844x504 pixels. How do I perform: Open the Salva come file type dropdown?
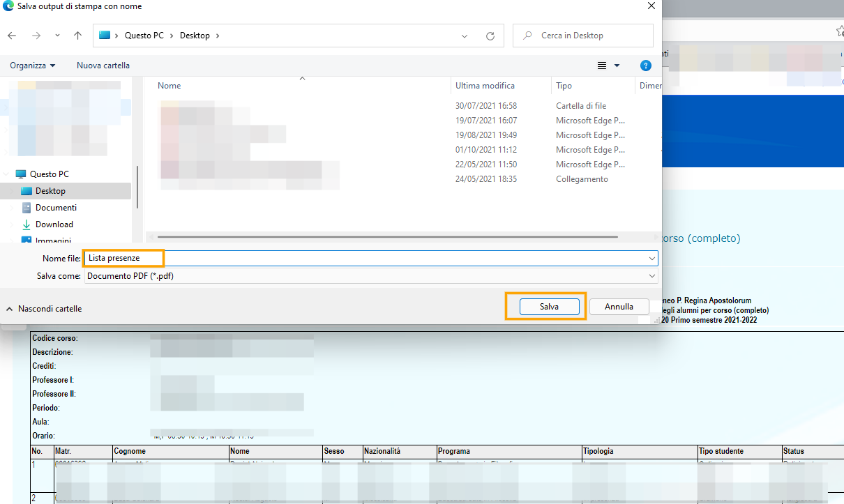click(370, 276)
